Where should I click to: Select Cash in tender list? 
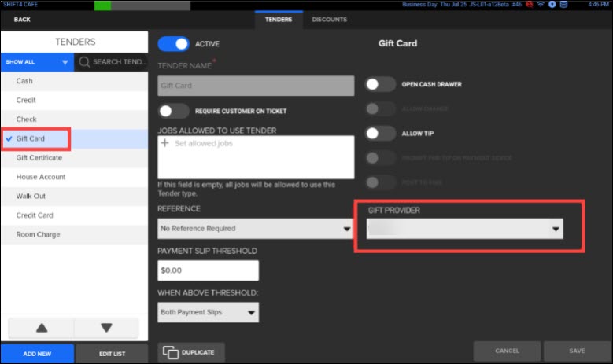pyautogui.click(x=74, y=81)
